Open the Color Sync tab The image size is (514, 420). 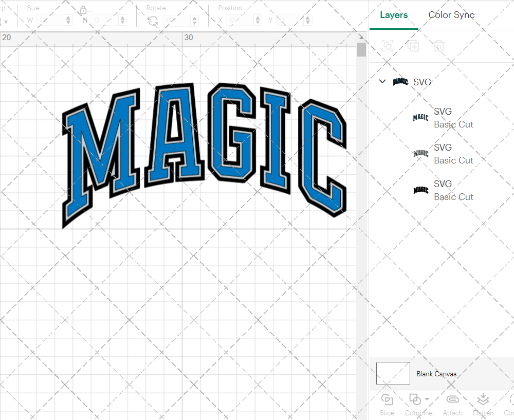tap(451, 15)
